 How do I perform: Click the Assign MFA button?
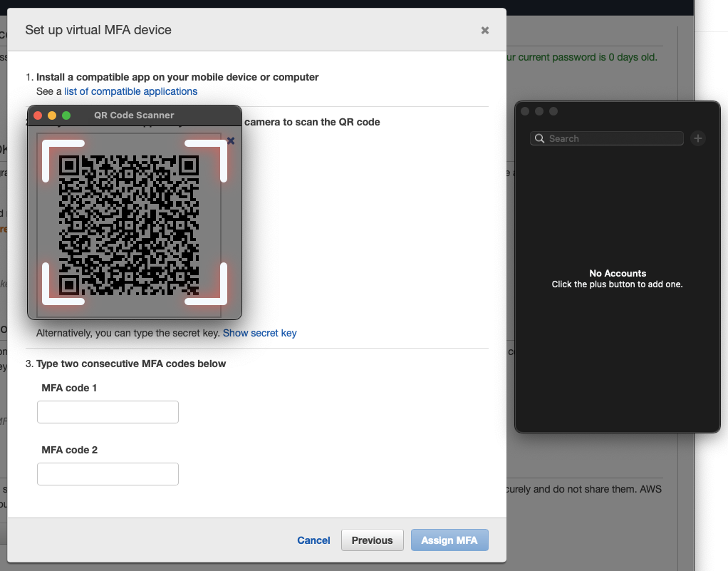pyautogui.click(x=449, y=540)
